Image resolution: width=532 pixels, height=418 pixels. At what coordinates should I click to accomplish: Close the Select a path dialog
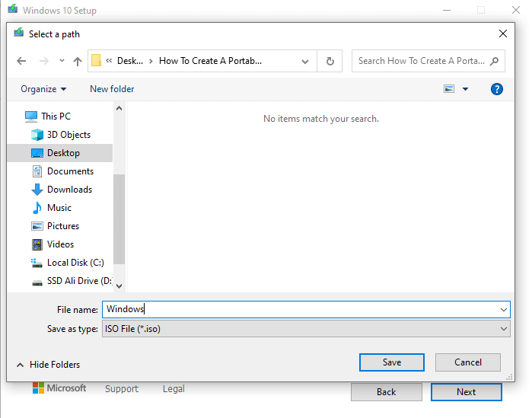coord(503,34)
